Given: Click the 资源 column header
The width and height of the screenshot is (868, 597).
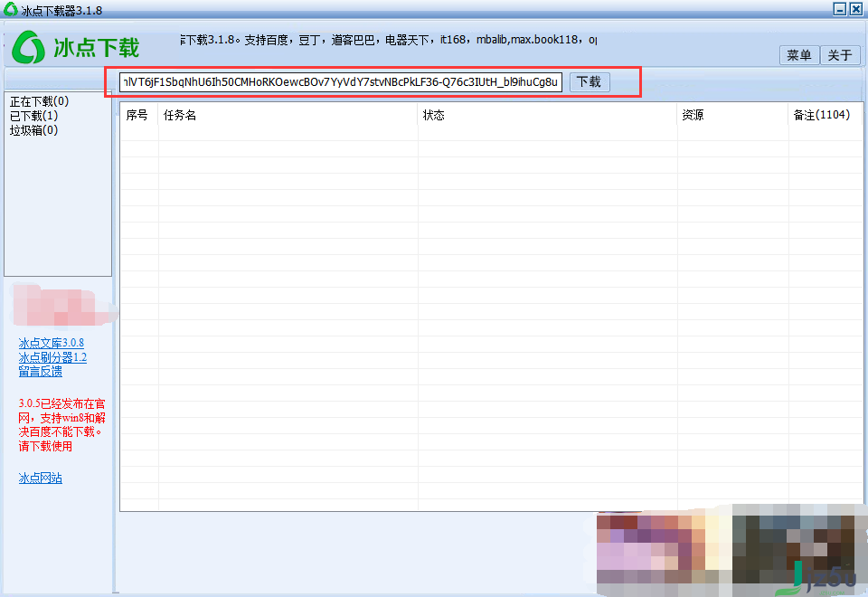Looking at the screenshot, I should click(x=732, y=115).
